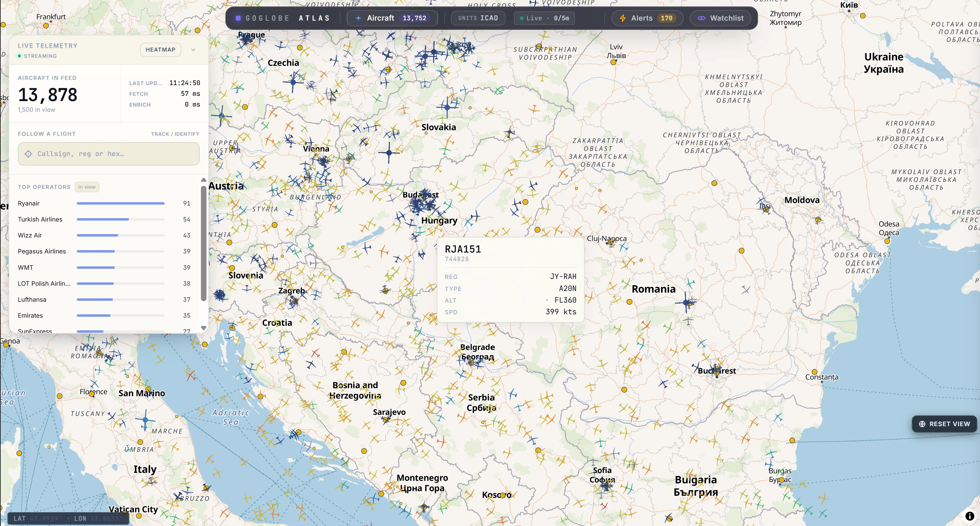Click the LAT LON coordinate readout
Image resolution: width=980 pixels, height=526 pixels.
click(68, 518)
